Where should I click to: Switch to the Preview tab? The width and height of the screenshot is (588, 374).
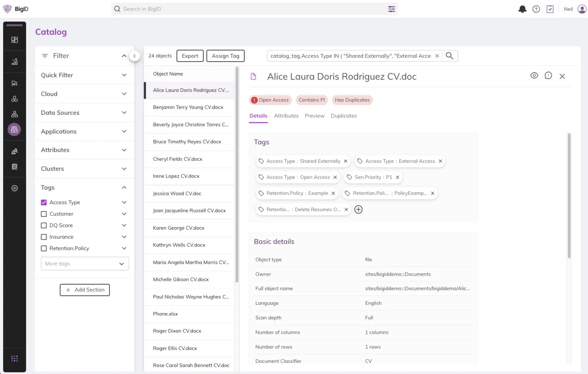click(x=314, y=116)
